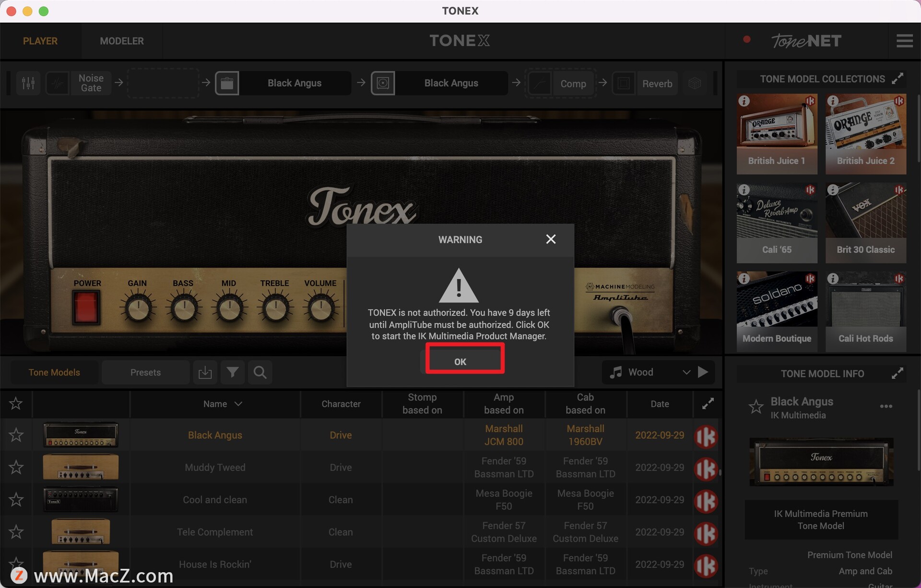Select the Cool and clean amp thumbnail
This screenshot has height=588, width=921.
pos(81,499)
